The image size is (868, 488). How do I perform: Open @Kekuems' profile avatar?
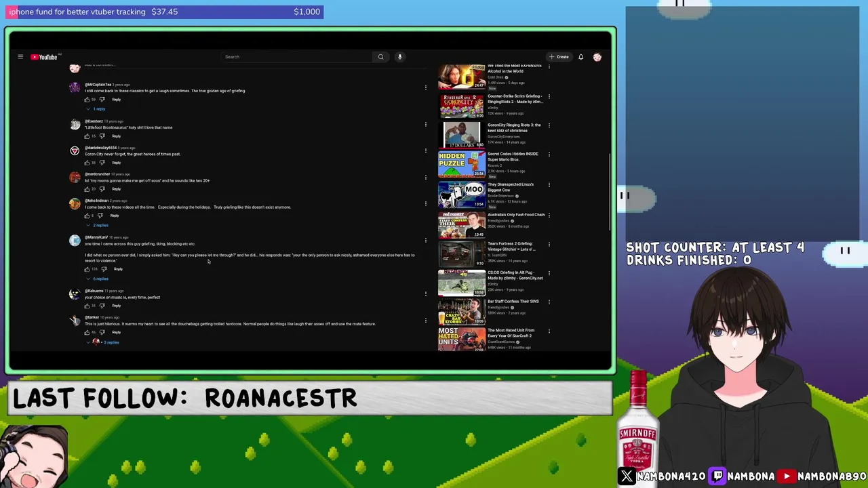click(x=75, y=293)
